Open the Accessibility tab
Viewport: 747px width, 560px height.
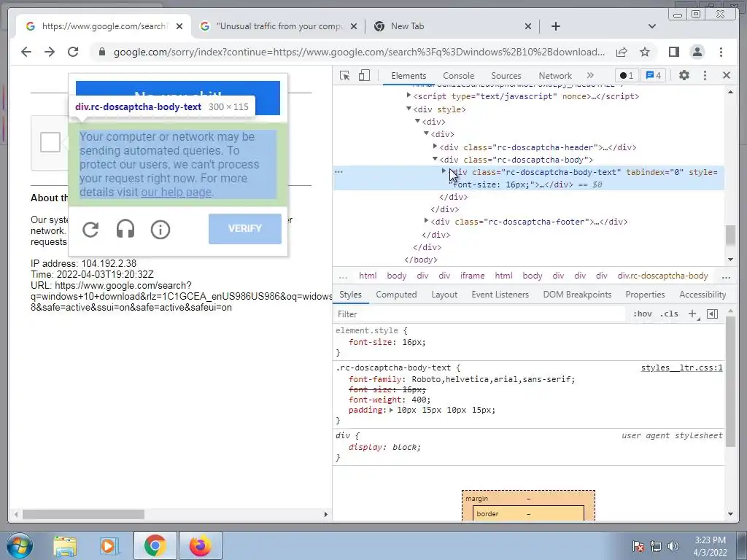[x=703, y=295]
